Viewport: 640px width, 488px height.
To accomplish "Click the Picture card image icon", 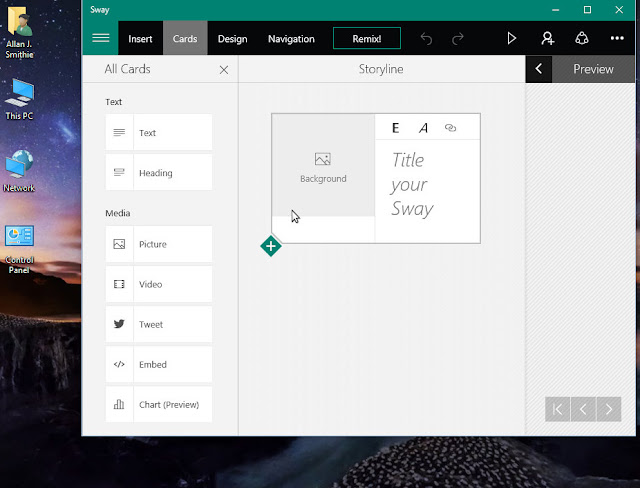I will tap(119, 244).
